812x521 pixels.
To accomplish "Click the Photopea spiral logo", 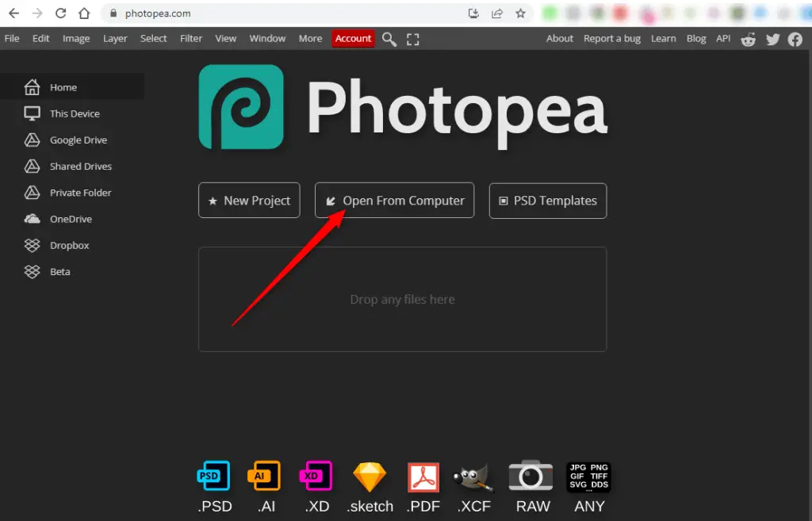I will click(241, 107).
